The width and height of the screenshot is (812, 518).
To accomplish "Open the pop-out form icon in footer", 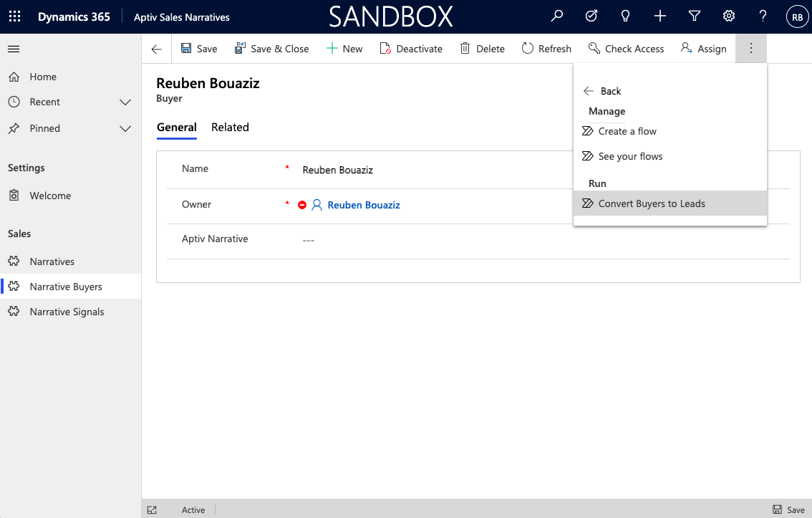I will (152, 509).
